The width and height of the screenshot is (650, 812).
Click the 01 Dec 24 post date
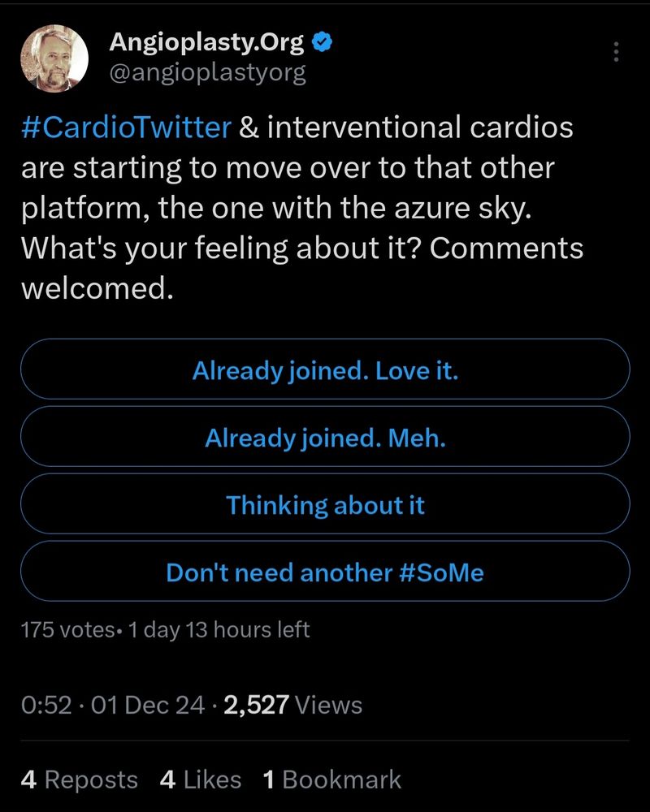click(x=148, y=705)
